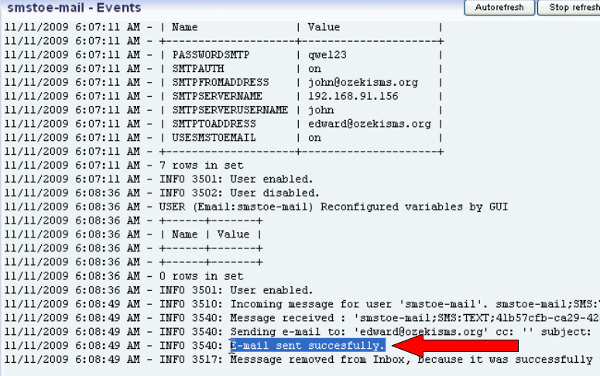Click the 'Name' column header in top table

click(184, 27)
